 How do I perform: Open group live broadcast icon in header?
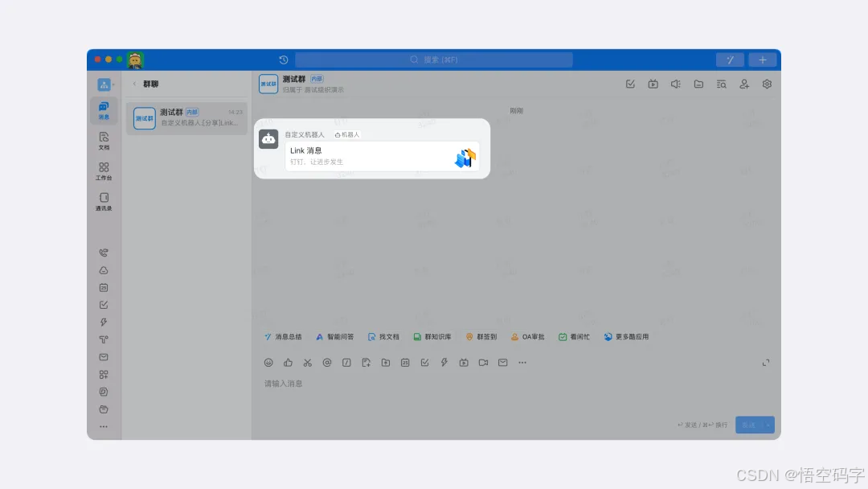[x=653, y=84]
